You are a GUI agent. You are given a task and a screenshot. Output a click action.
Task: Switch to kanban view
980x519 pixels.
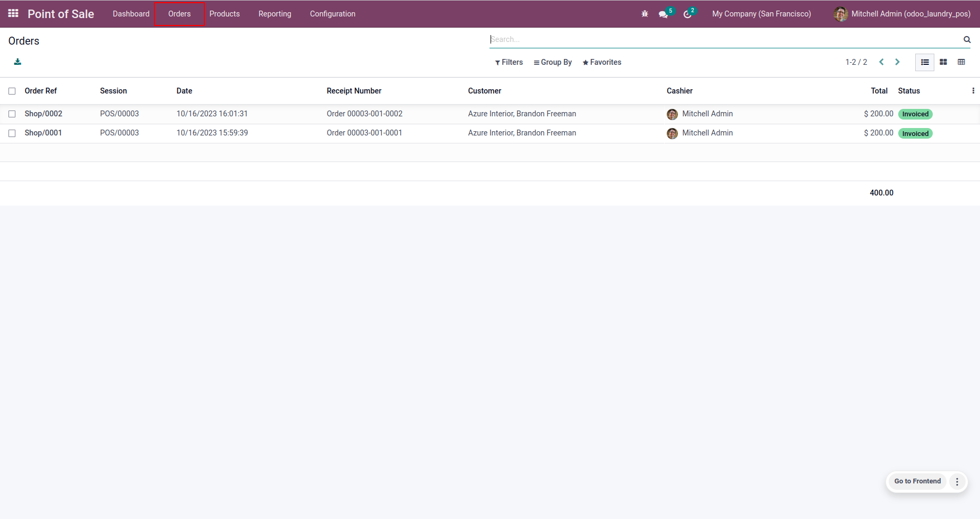(x=943, y=62)
